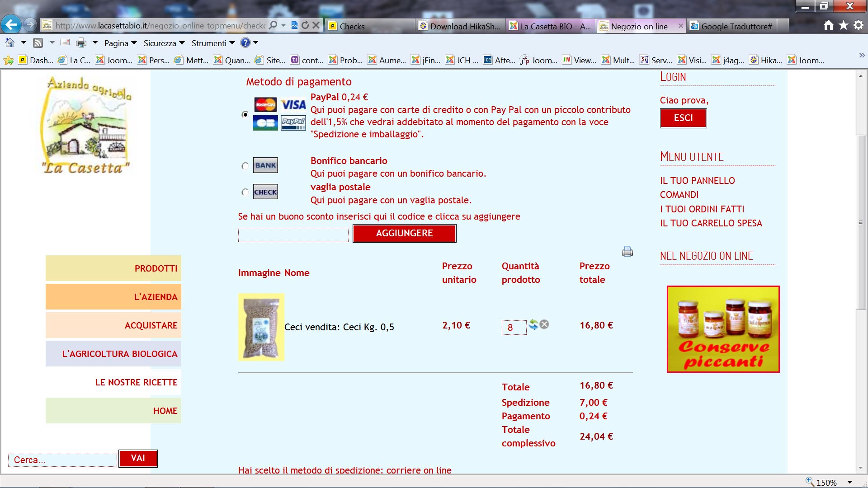Expand the Pagina dropdown menu

(x=120, y=43)
